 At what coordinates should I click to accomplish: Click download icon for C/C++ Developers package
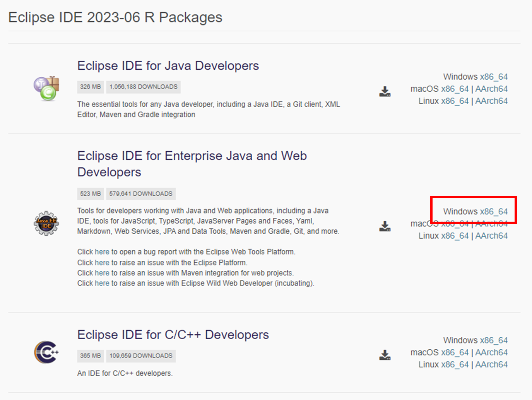pyautogui.click(x=385, y=355)
